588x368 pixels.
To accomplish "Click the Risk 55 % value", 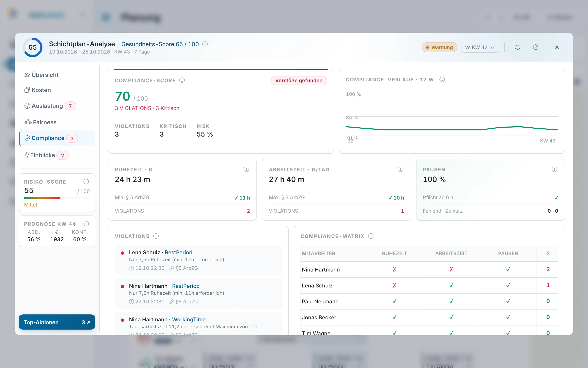I will [x=205, y=134].
